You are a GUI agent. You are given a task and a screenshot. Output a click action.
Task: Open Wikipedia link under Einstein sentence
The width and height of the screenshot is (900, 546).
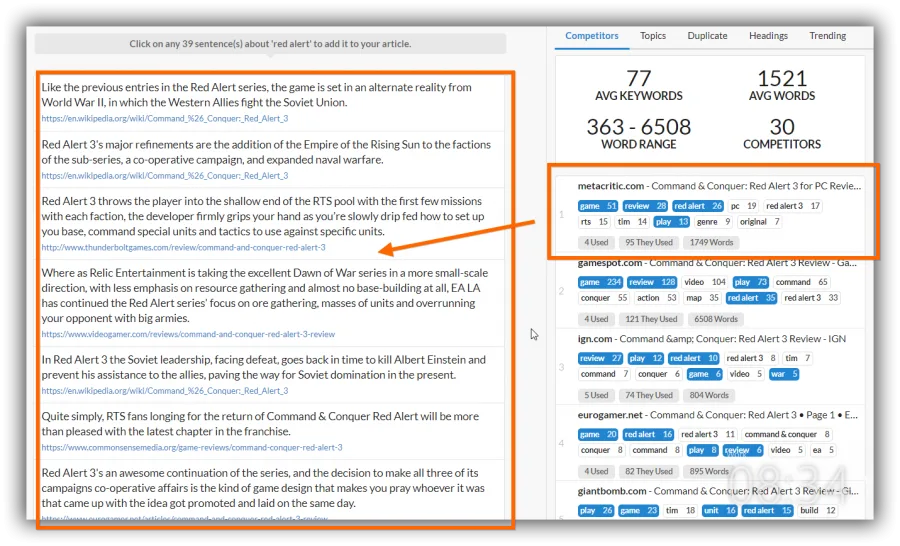(165, 390)
